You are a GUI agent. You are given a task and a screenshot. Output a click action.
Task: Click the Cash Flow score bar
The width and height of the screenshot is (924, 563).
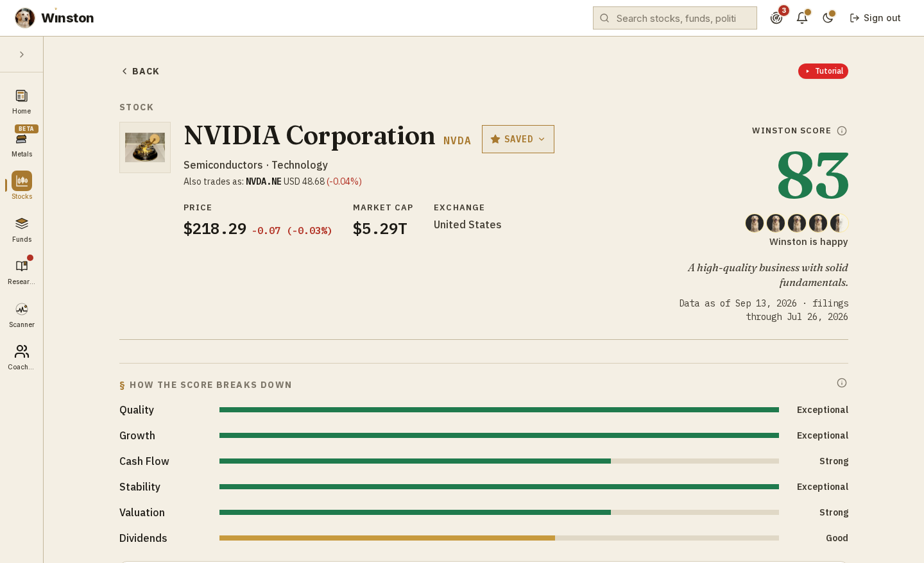(x=499, y=461)
